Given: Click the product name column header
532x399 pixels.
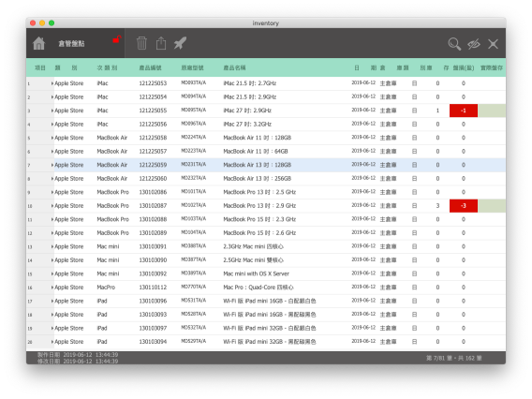Looking at the screenshot, I should pos(234,67).
